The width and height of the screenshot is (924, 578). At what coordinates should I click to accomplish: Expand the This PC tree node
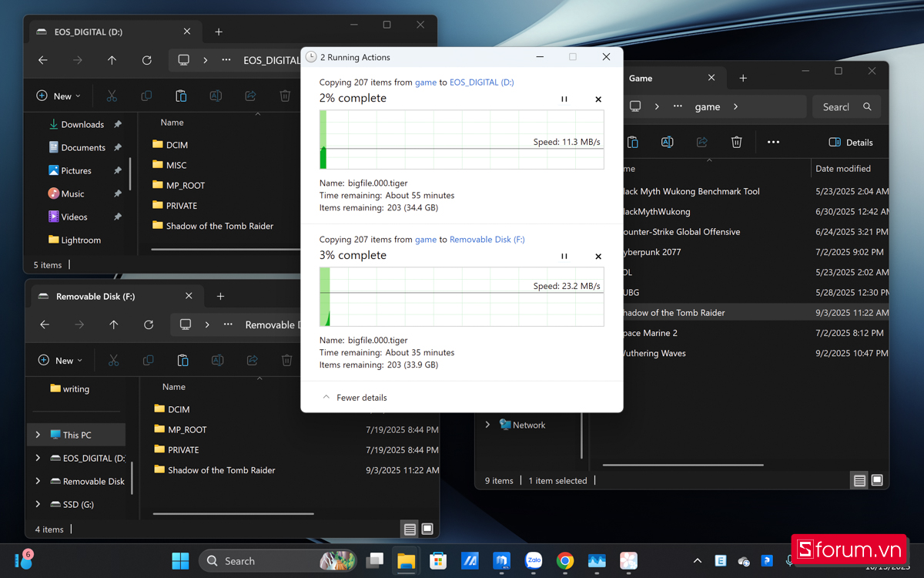[x=38, y=435]
